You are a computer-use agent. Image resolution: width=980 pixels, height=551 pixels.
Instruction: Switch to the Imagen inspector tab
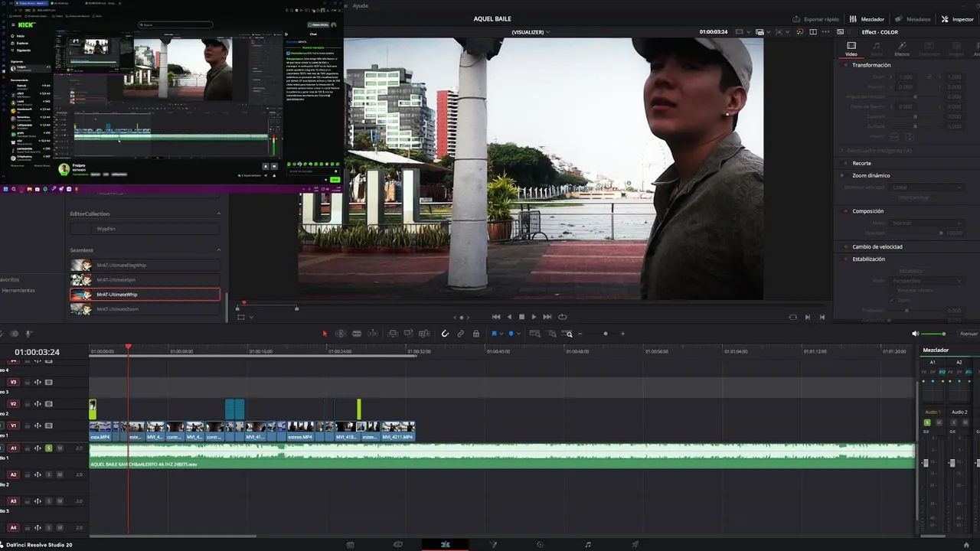955,49
